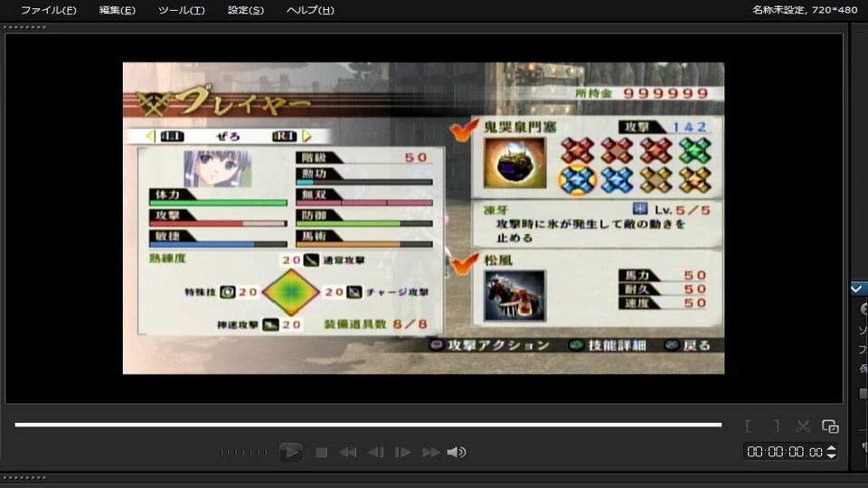This screenshot has height=488, width=868.
Task: Start playback with the Play button
Action: pos(290,452)
